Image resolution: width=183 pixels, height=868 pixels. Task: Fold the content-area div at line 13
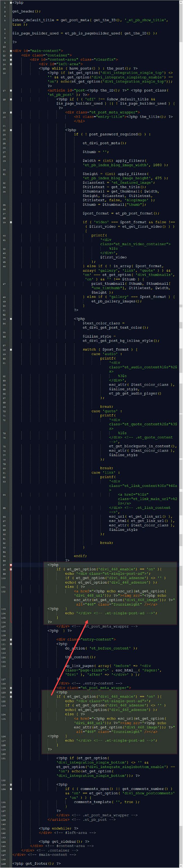(x=11, y=60)
